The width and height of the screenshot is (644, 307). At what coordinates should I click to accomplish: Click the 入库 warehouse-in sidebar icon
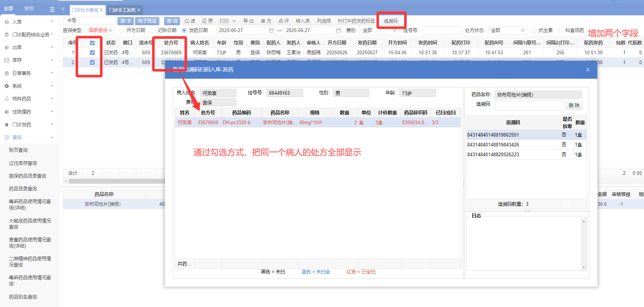tap(7, 22)
